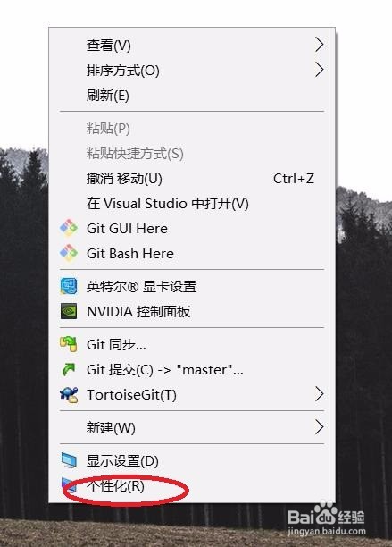
Task: Choose 撤消 移动(U) menu entry
Action: 192,179
